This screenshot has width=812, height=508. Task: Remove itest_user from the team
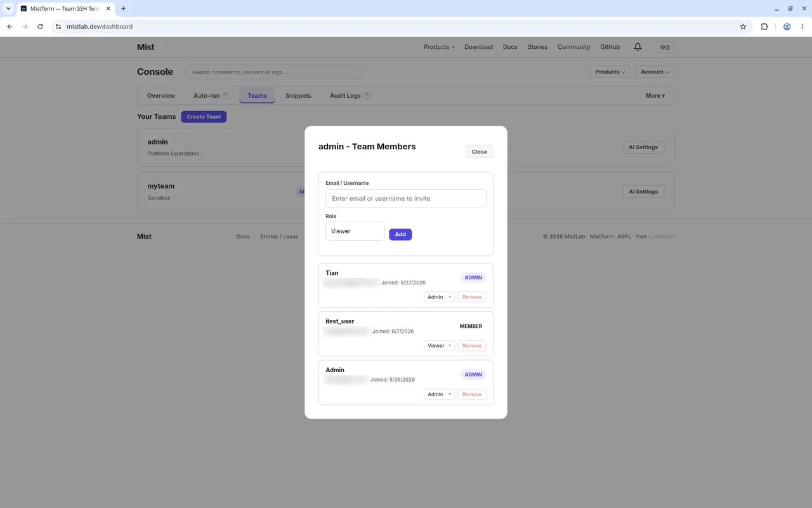[x=472, y=346]
